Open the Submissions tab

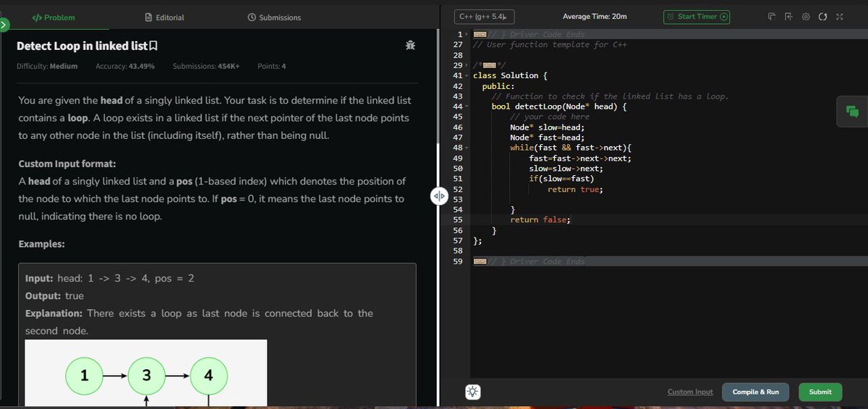[x=274, y=17]
